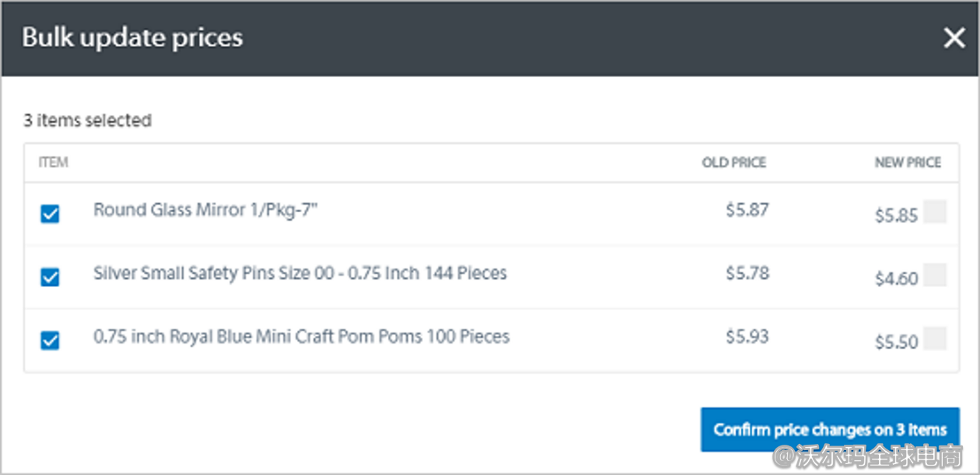The image size is (980, 475).
Task: Toggle selection of Royal Blue Mini Craft Pom Poms
Action: point(49,340)
